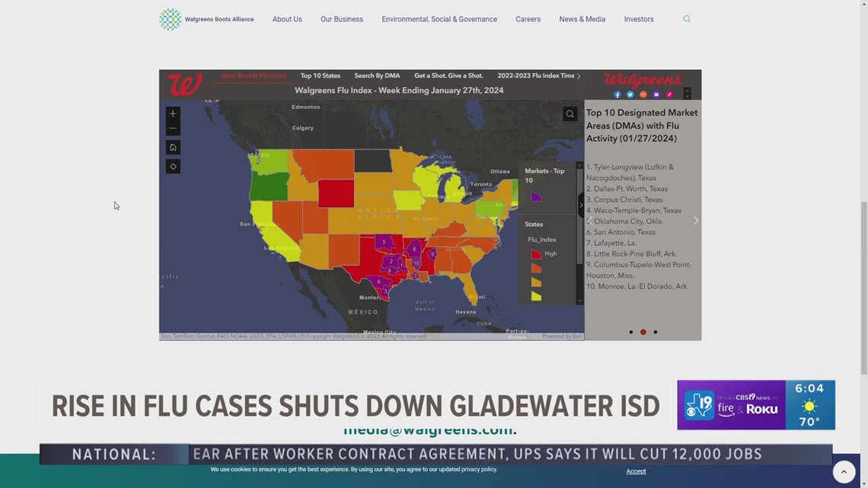The width and height of the screenshot is (868, 488).
Task: Click the down stepper arrow beside the share icons
Action: point(688,97)
